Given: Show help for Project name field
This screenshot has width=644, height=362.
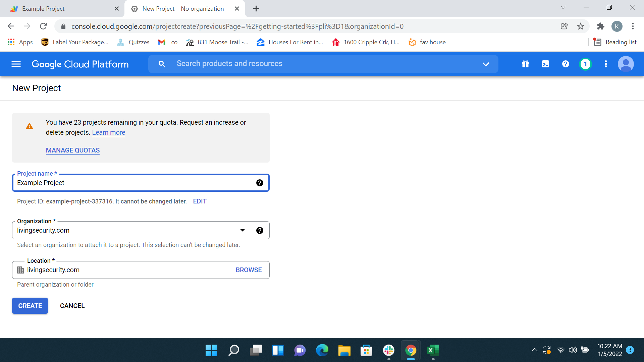Looking at the screenshot, I should pos(260,183).
